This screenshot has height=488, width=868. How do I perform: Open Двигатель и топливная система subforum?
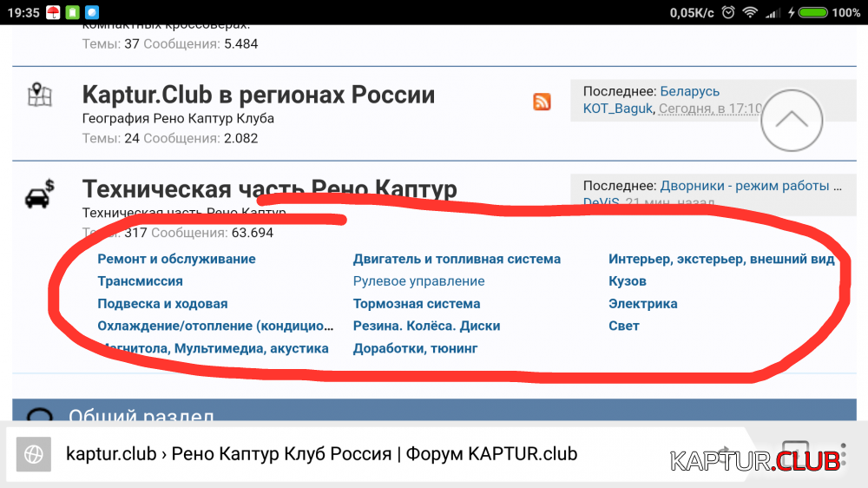457,259
